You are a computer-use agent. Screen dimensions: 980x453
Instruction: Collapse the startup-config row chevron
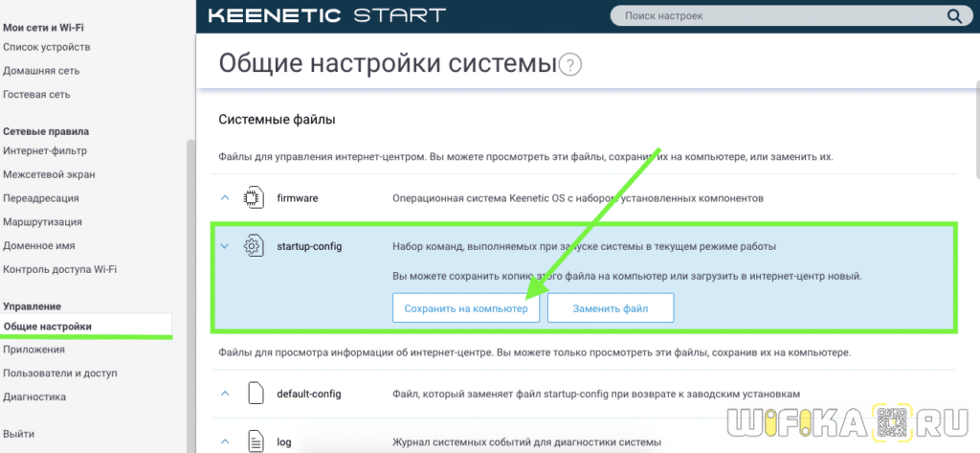click(x=226, y=246)
